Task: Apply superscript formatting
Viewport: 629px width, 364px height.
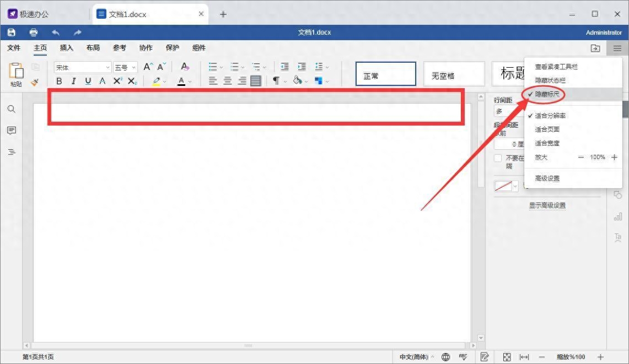Action: pyautogui.click(x=117, y=81)
